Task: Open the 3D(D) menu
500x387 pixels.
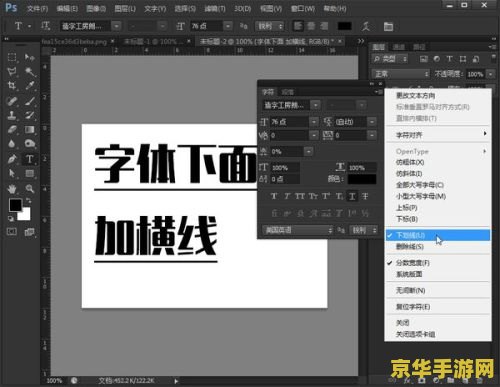Action: click(x=242, y=8)
